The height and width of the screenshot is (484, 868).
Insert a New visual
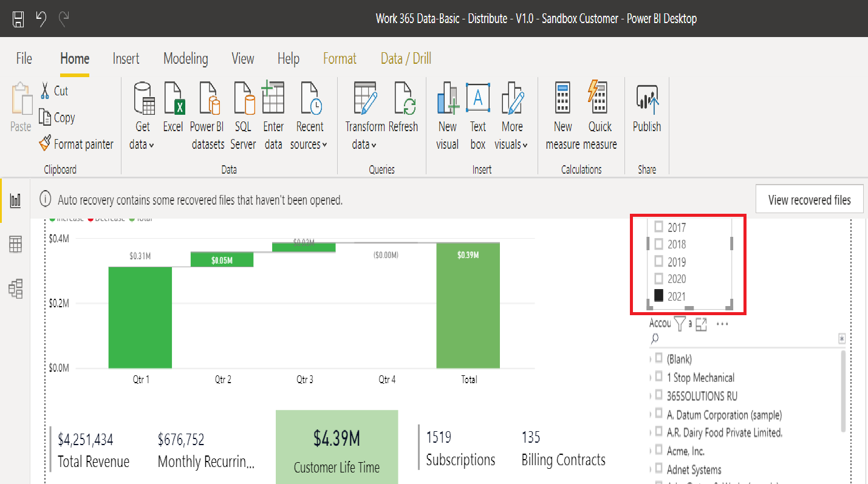click(448, 117)
